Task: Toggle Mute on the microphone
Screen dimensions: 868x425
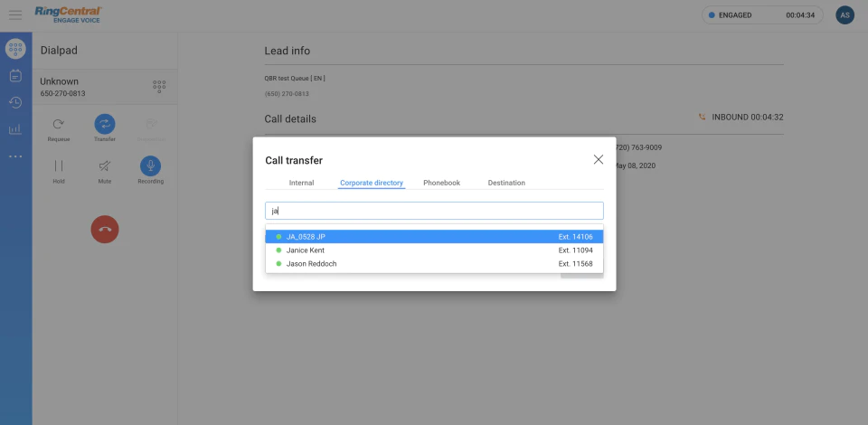Action: [105, 166]
